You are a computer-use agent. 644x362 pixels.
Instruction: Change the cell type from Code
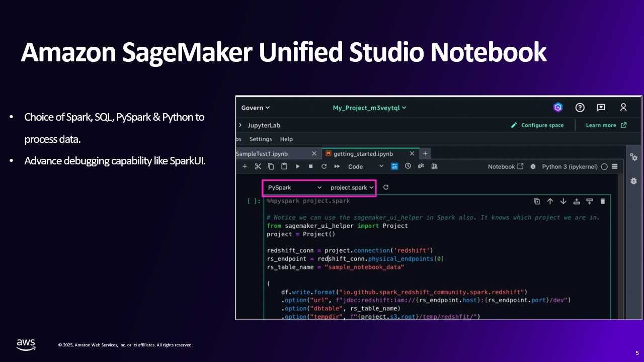tap(366, 166)
